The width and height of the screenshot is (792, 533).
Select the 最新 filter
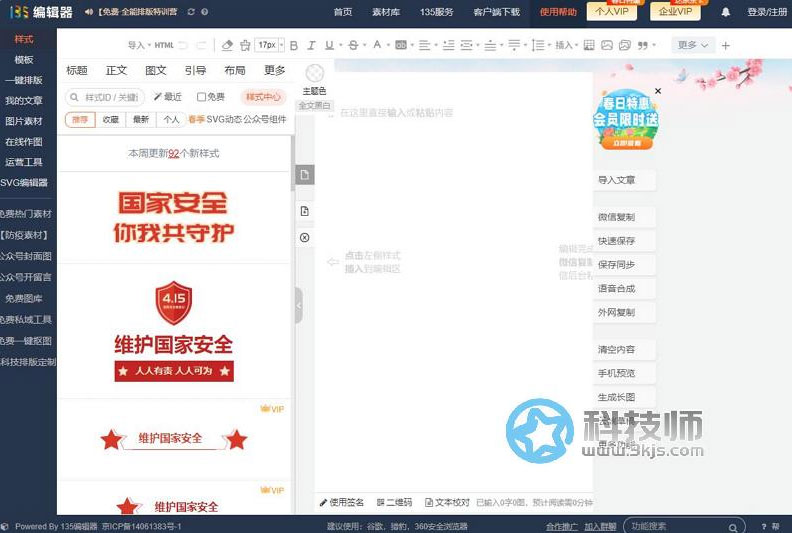pyautogui.click(x=141, y=120)
